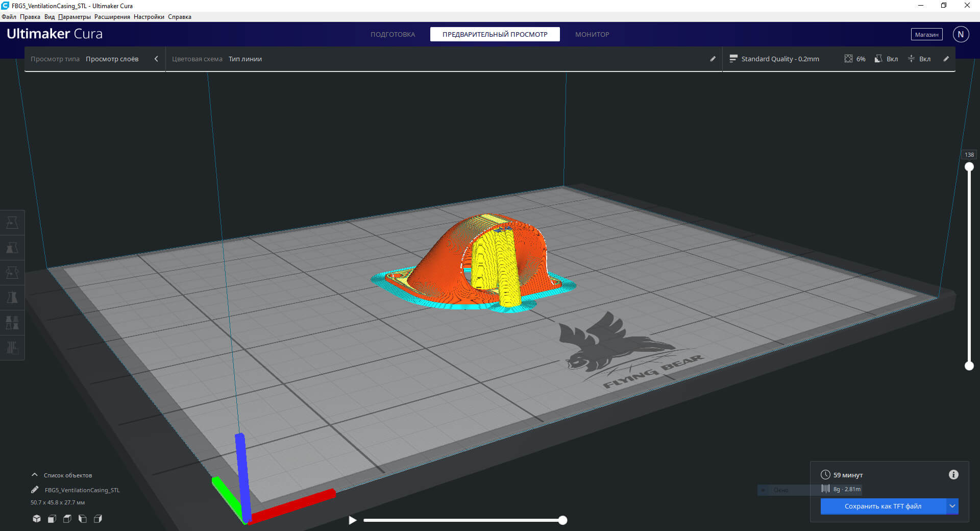Viewport: 980px width, 531px height.
Task: Collapse the Список объектов object list
Action: [35, 475]
